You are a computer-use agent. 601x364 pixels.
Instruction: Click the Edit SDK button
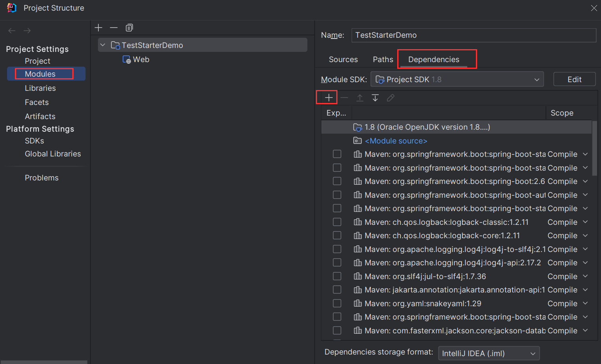point(574,79)
